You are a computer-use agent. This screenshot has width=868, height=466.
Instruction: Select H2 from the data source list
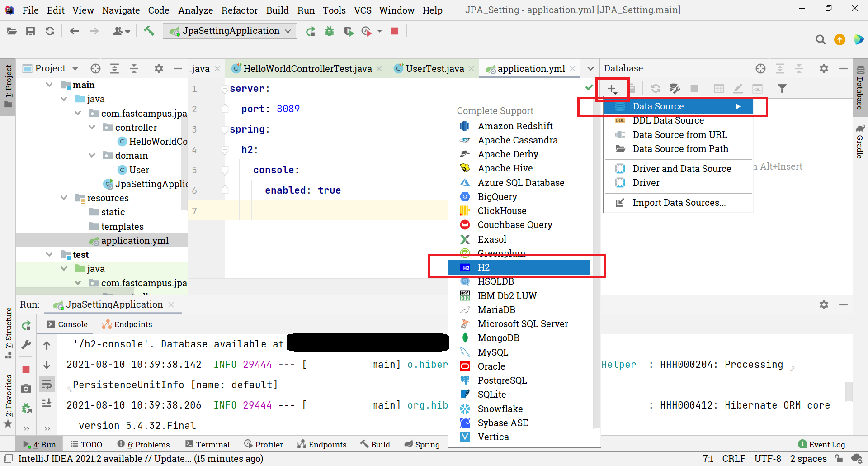pos(519,267)
